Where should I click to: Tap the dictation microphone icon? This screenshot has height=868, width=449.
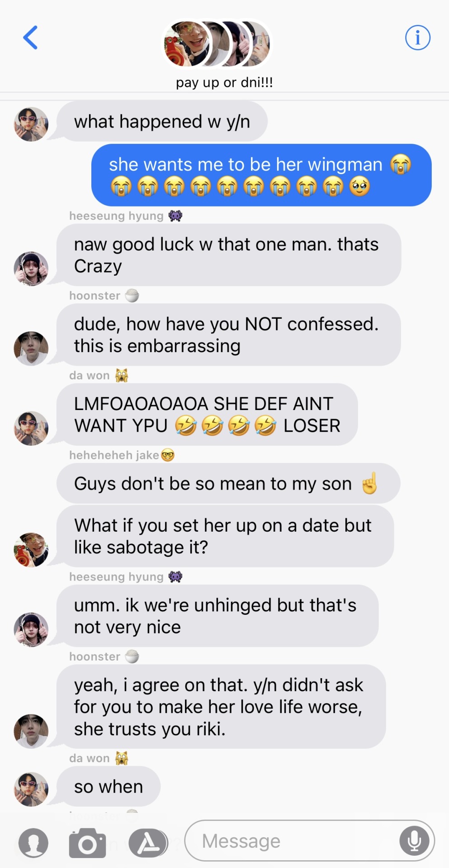[x=414, y=841]
